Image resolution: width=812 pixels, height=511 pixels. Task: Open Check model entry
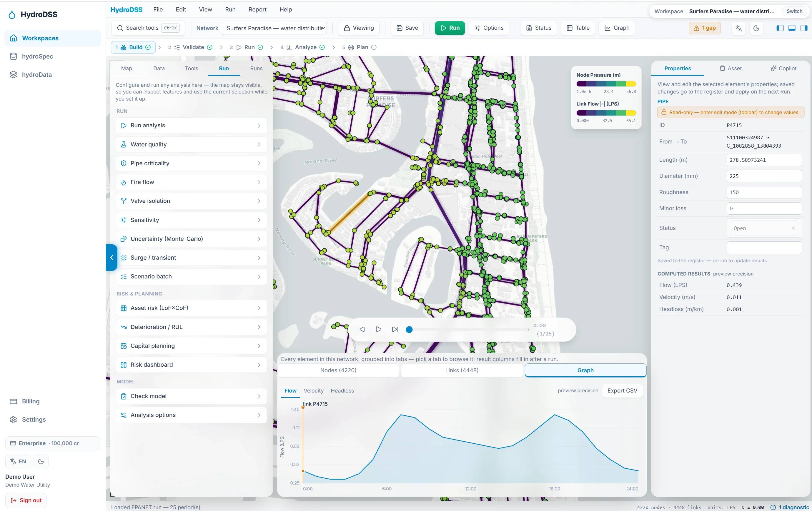(191, 396)
